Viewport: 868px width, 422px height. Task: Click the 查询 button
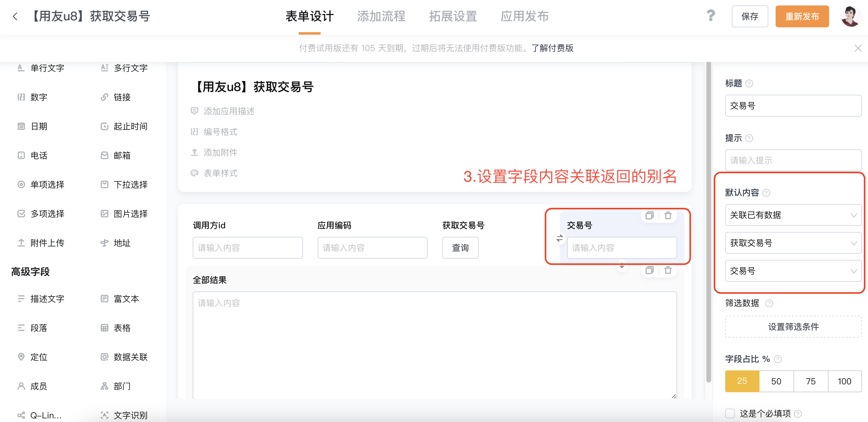pyautogui.click(x=460, y=248)
